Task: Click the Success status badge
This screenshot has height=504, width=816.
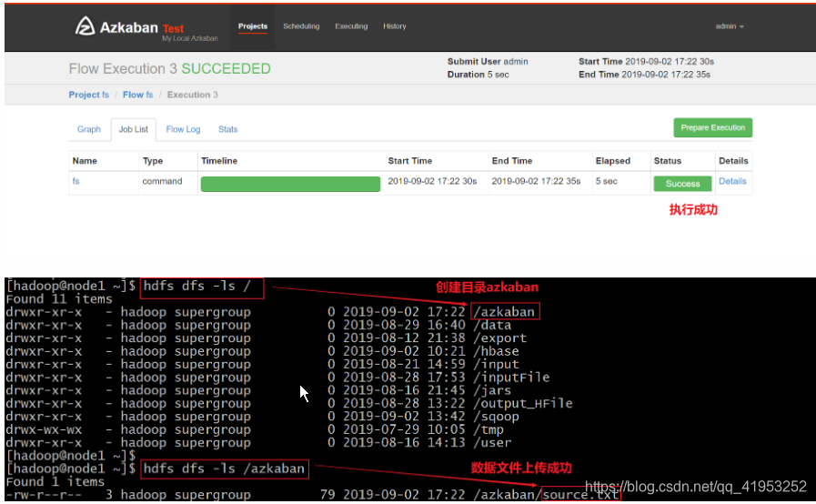Action: click(x=683, y=183)
